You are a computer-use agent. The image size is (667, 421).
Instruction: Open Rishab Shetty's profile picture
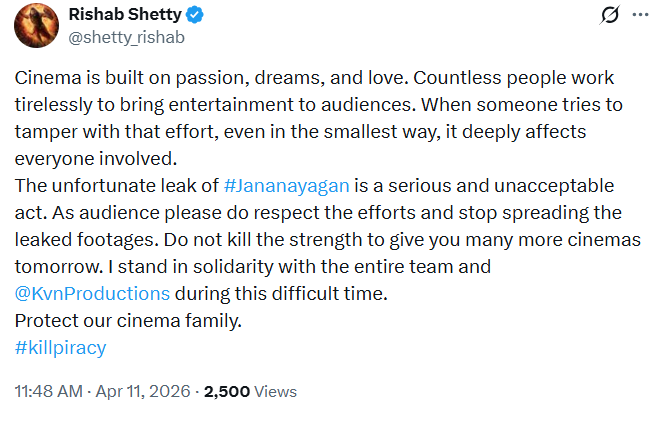(36, 26)
